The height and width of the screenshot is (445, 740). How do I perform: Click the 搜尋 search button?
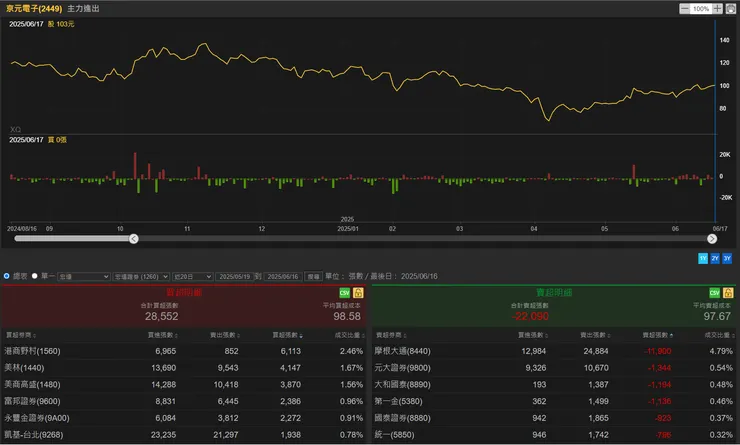pos(313,275)
